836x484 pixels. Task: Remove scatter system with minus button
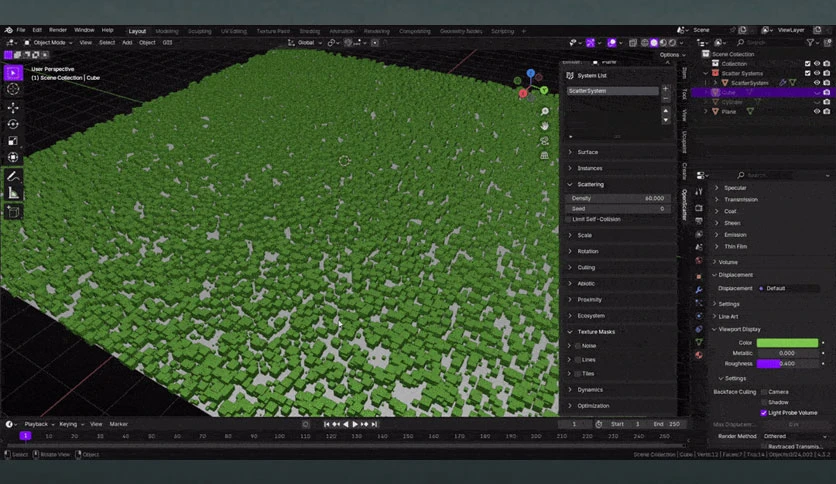pos(665,99)
